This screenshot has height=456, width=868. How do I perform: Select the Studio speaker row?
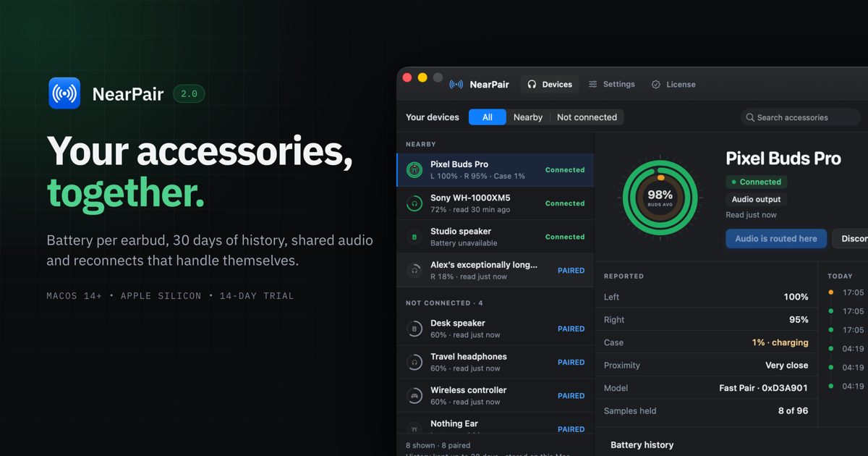pyautogui.click(x=495, y=237)
